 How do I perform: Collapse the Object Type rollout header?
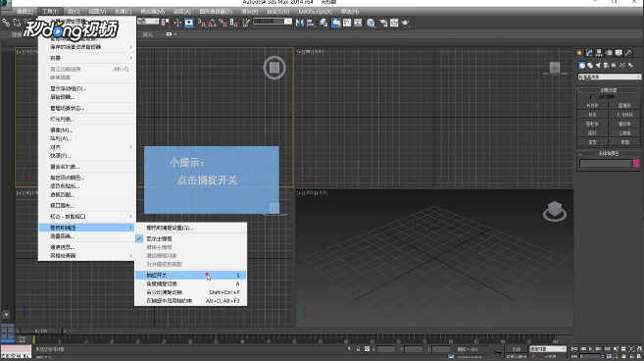point(610,90)
